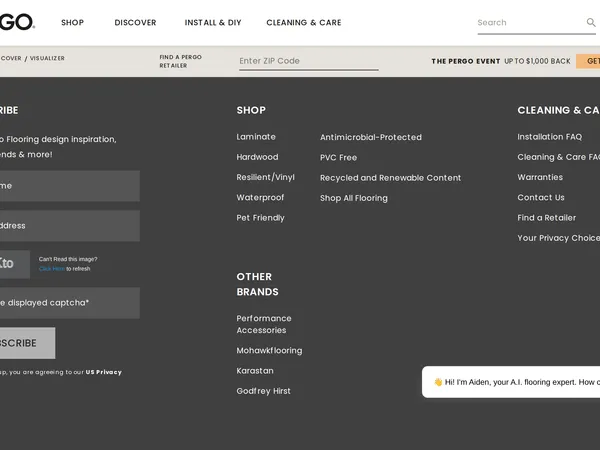600x450 pixels.
Task: Click The Pergo Event promo text
Action: pos(501,61)
